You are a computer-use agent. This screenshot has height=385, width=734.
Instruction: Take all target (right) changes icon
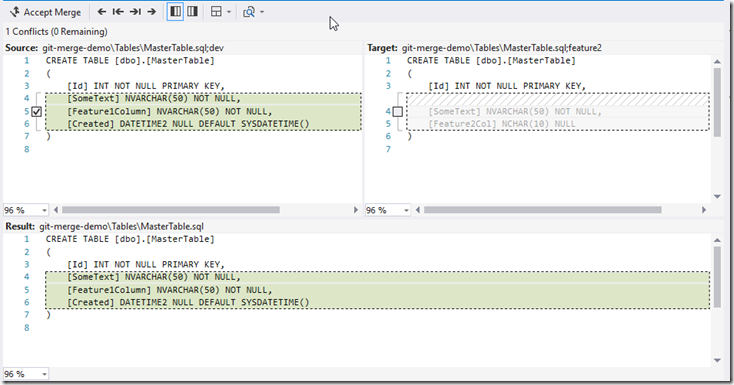pos(192,12)
